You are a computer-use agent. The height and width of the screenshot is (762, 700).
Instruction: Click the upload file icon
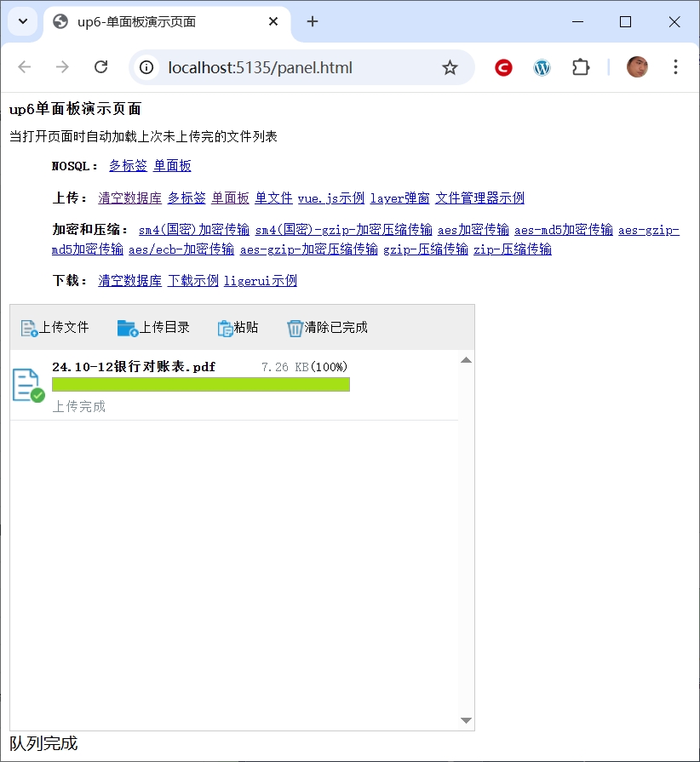[x=30, y=328]
